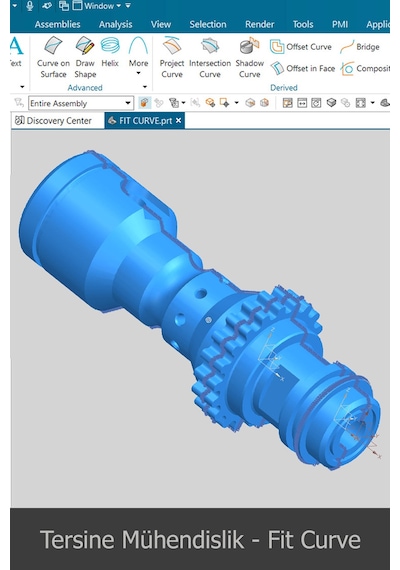Open the View ribbon tab
400x570 pixels.
tap(161, 24)
